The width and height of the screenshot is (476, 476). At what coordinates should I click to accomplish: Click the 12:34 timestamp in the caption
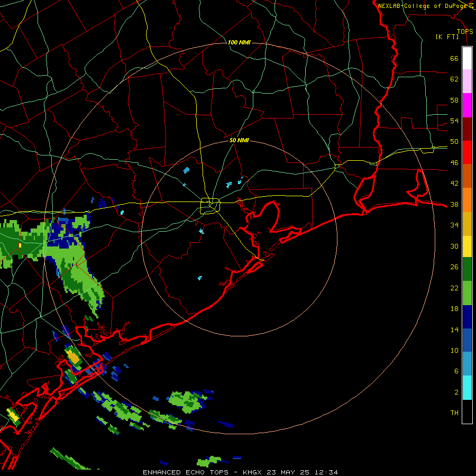point(326,472)
